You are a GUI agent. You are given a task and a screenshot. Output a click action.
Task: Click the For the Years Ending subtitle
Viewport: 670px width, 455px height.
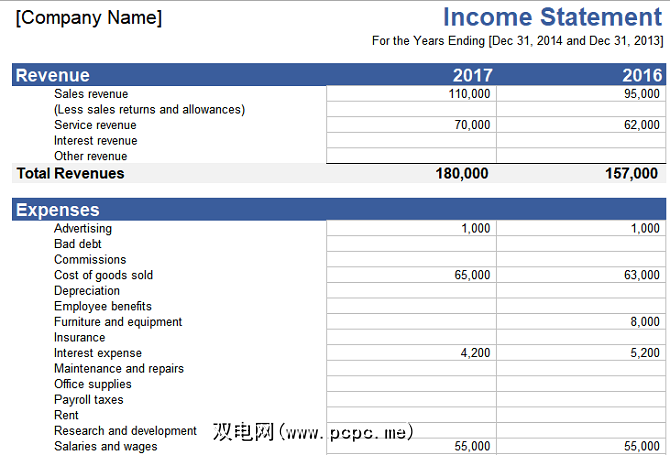pyautogui.click(x=517, y=41)
